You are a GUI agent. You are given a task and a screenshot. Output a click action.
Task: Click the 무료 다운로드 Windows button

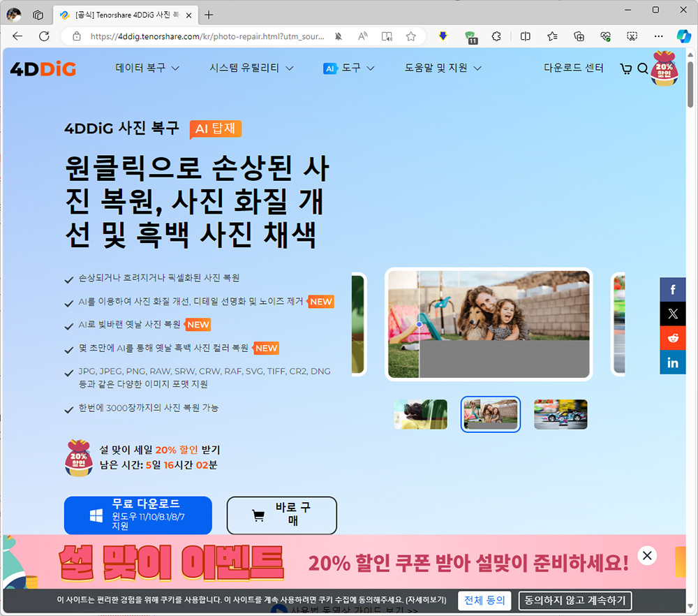click(138, 515)
